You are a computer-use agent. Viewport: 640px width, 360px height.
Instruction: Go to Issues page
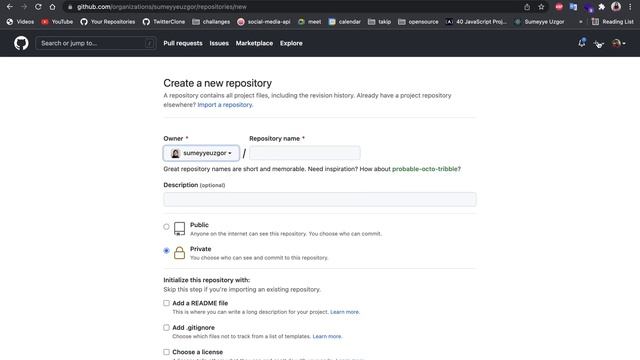coord(219,43)
